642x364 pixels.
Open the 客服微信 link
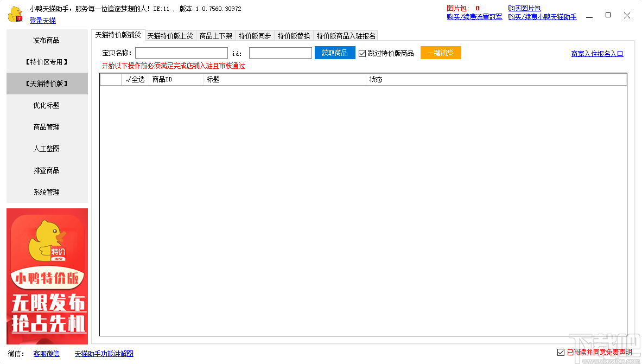46,354
